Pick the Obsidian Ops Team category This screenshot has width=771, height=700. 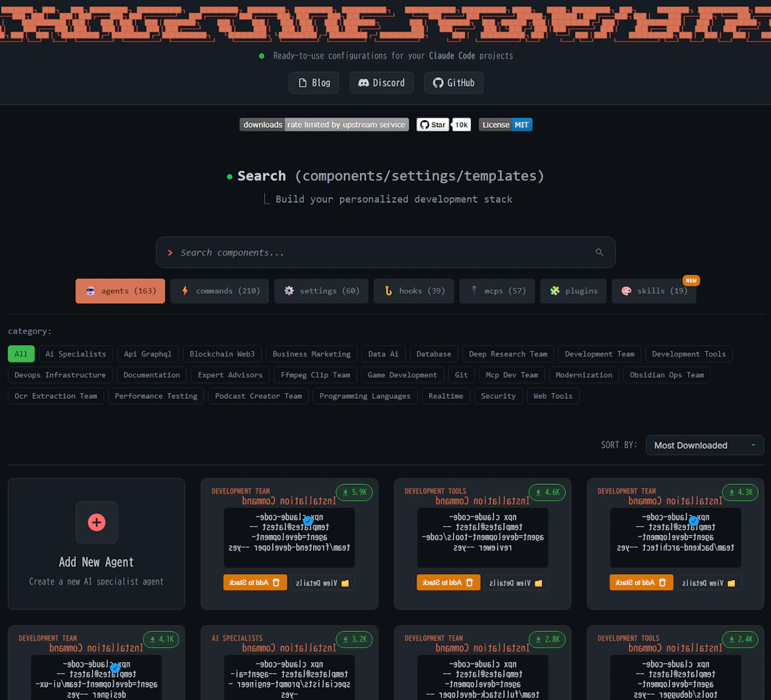(667, 375)
